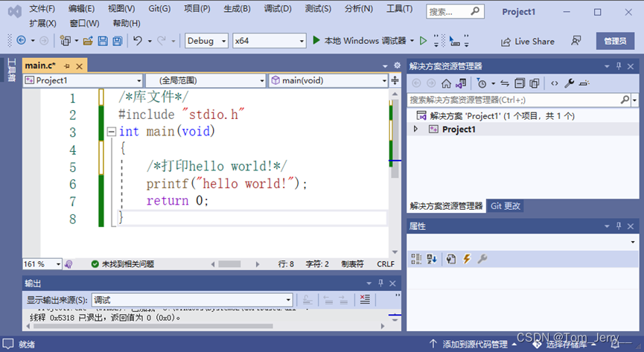Click Property Pages icon in Properties panel
This screenshot has width=644, height=352.
pyautogui.click(x=451, y=259)
